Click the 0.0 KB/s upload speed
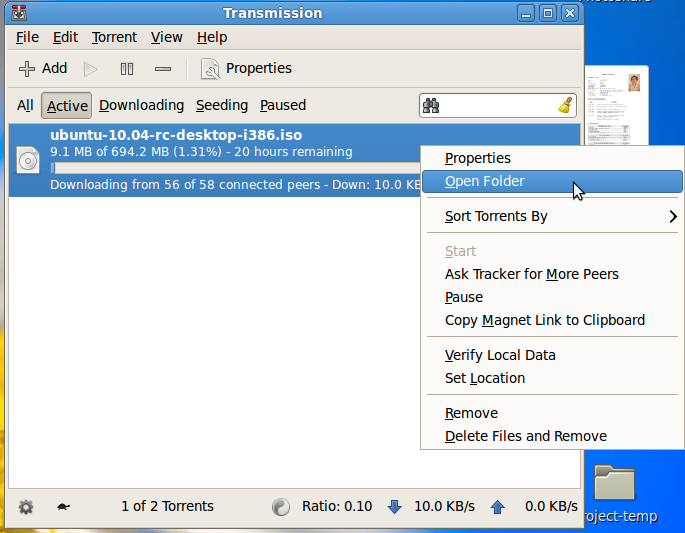Screen dimensions: 685x533 click(551, 506)
